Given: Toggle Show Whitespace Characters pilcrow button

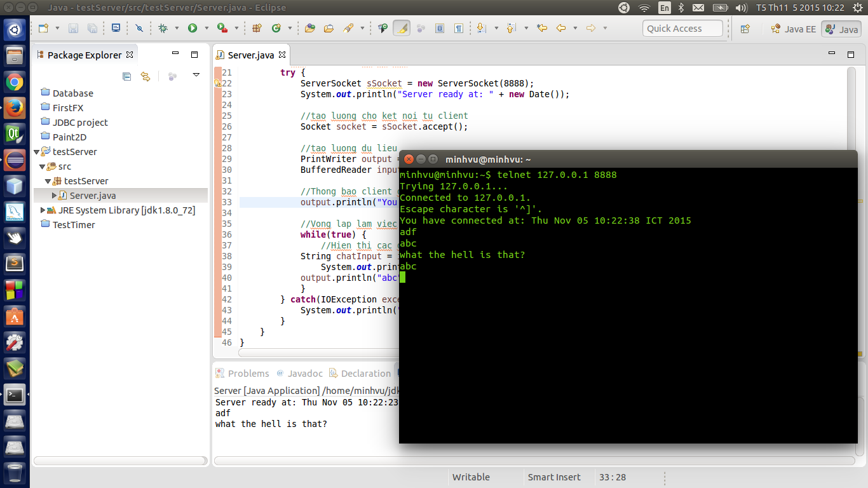Looking at the screenshot, I should 459,29.
